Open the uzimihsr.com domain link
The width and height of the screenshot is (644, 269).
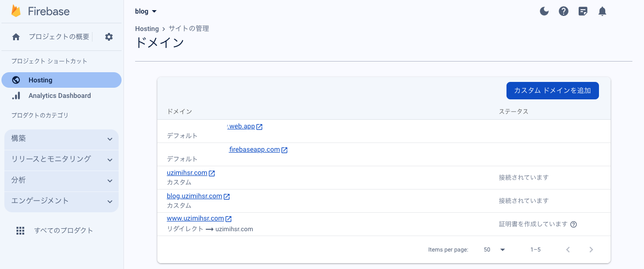[x=187, y=173]
